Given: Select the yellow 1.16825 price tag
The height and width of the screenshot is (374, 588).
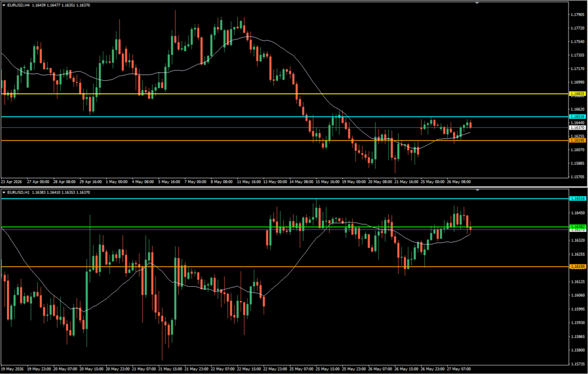Looking at the screenshot, I should (x=578, y=93).
